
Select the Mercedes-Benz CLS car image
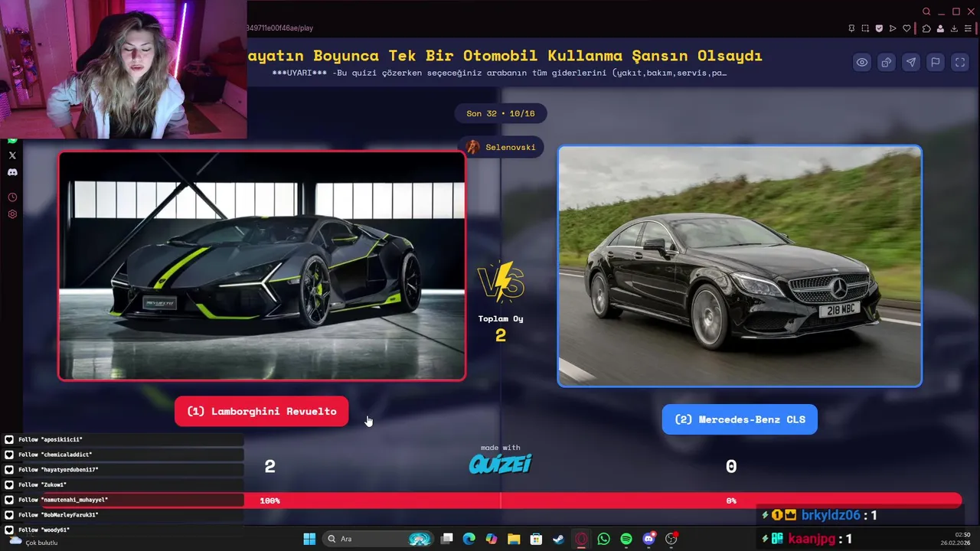[740, 266]
